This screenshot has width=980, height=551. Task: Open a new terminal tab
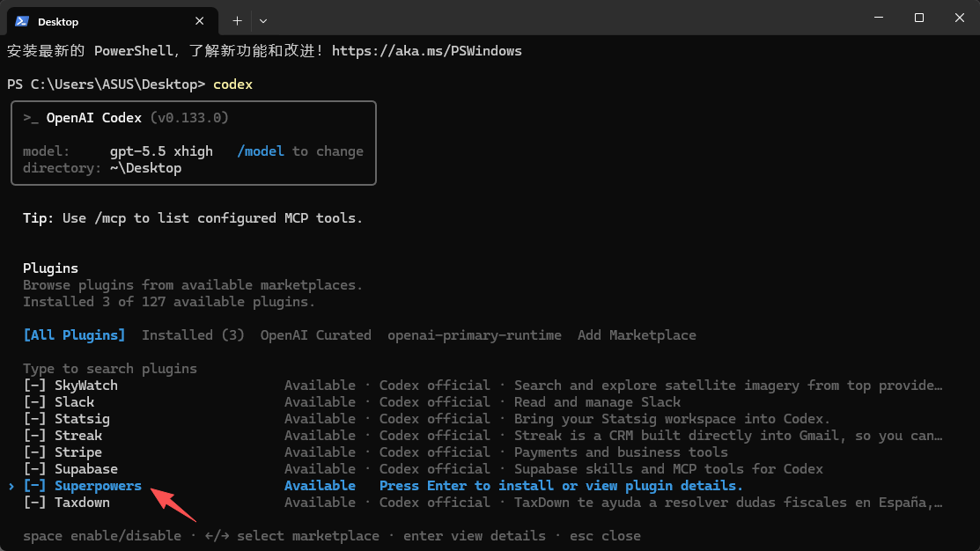click(237, 21)
